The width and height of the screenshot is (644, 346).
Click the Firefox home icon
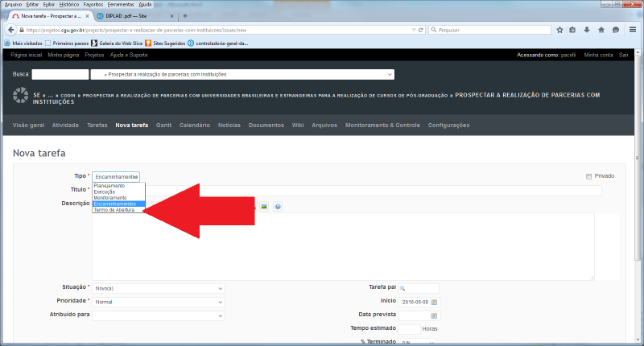click(x=601, y=30)
